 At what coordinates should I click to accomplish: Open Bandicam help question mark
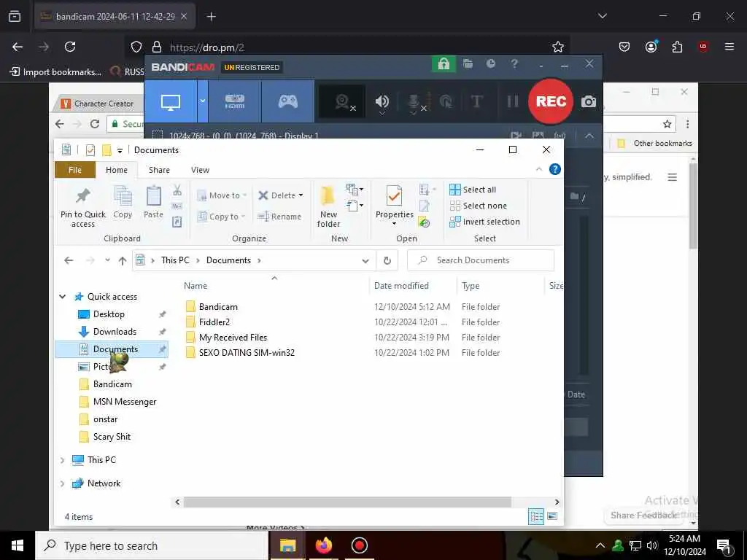point(514,63)
